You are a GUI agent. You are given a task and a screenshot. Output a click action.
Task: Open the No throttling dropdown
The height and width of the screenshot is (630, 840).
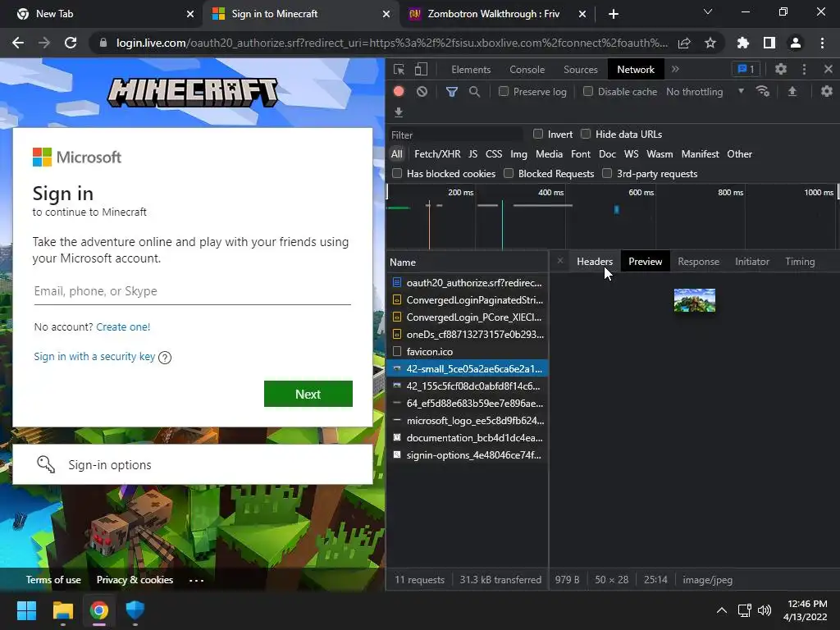705,92
